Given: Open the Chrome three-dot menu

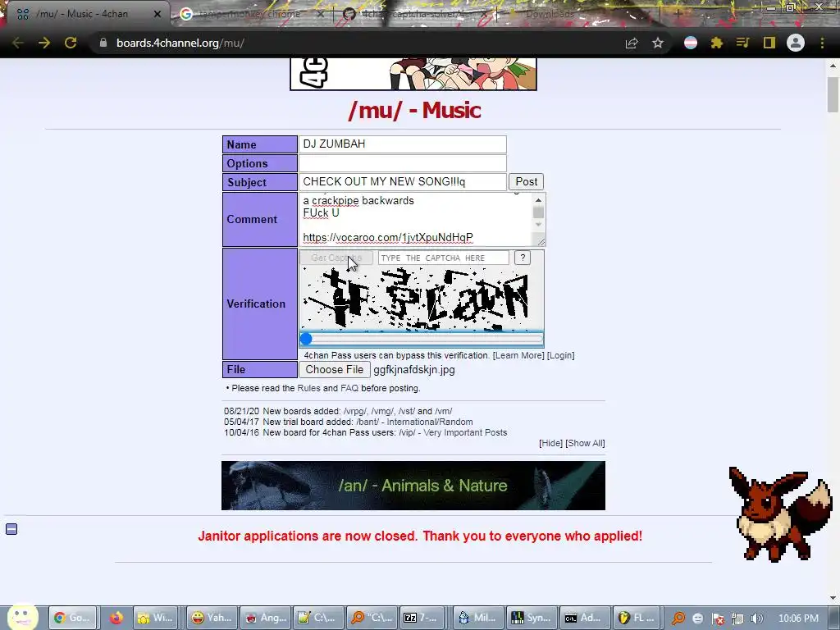Looking at the screenshot, I should pos(822,43).
